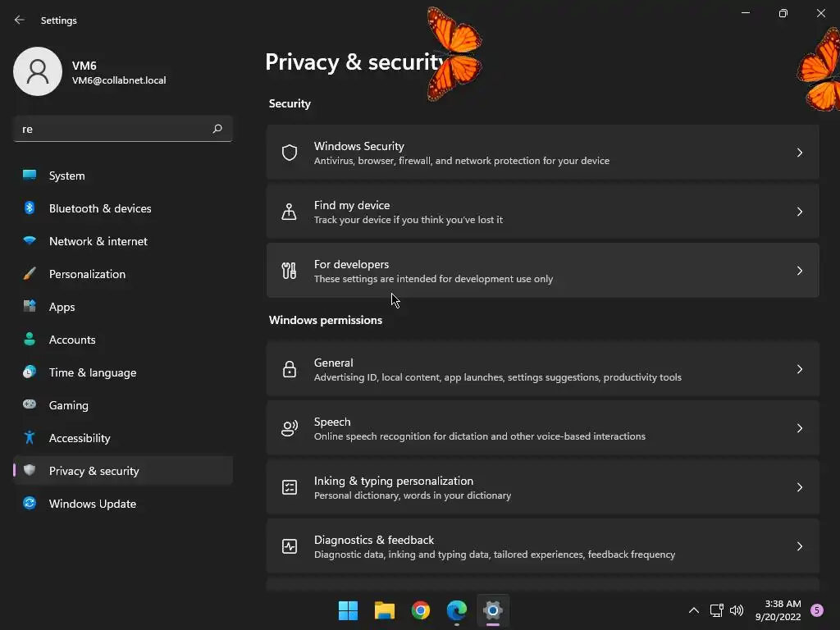Open Google Chrome from the taskbar
The image size is (840, 630).
click(421, 610)
